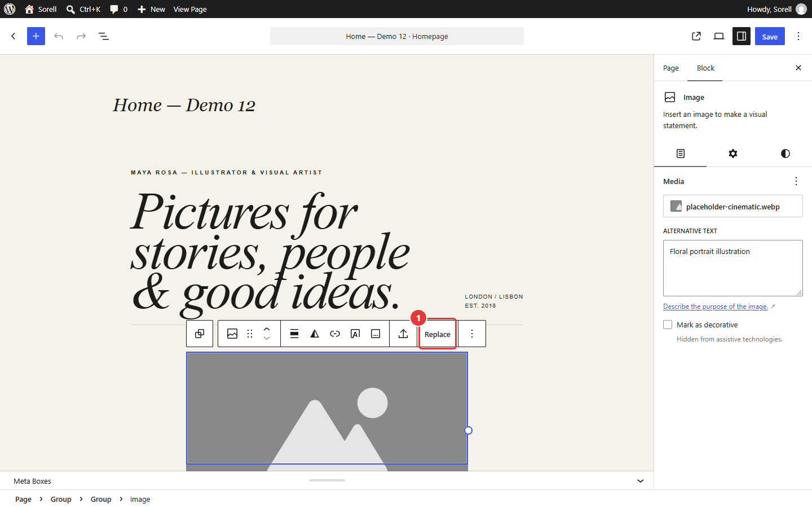Select the placeholder image block
This screenshot has width=812, height=508.
pos(327,408)
